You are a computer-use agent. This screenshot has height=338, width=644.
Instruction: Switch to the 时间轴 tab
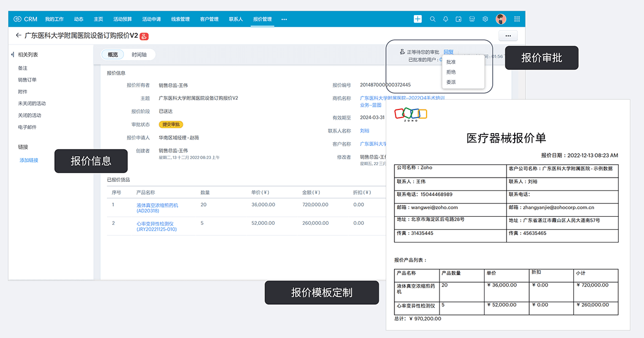point(139,54)
